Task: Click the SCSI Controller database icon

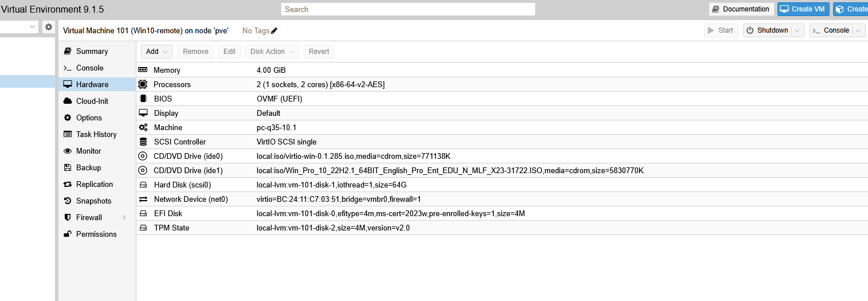Action: tap(143, 142)
